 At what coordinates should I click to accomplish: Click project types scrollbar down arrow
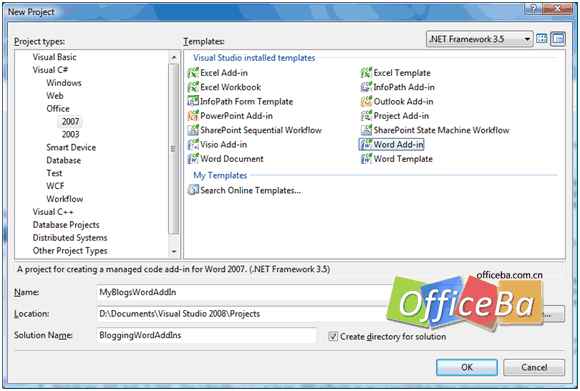[x=173, y=252]
